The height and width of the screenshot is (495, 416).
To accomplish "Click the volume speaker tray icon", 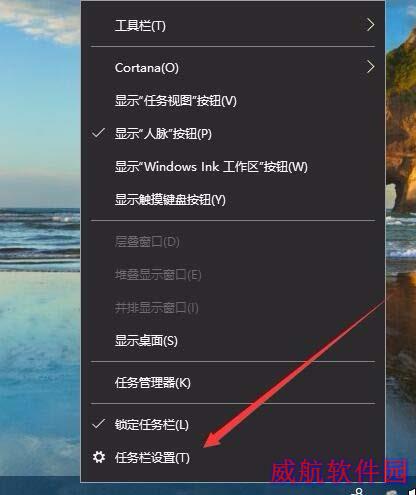I will tap(411, 492).
